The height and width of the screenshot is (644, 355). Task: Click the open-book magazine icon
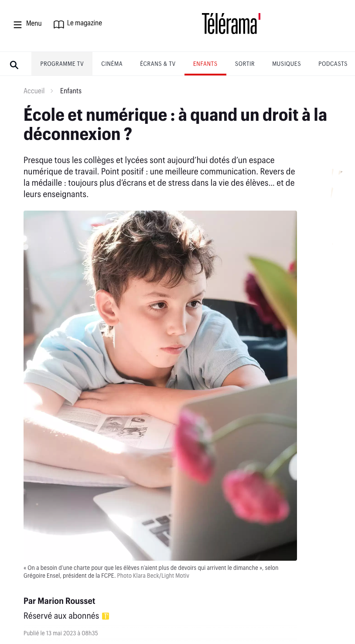point(58,24)
